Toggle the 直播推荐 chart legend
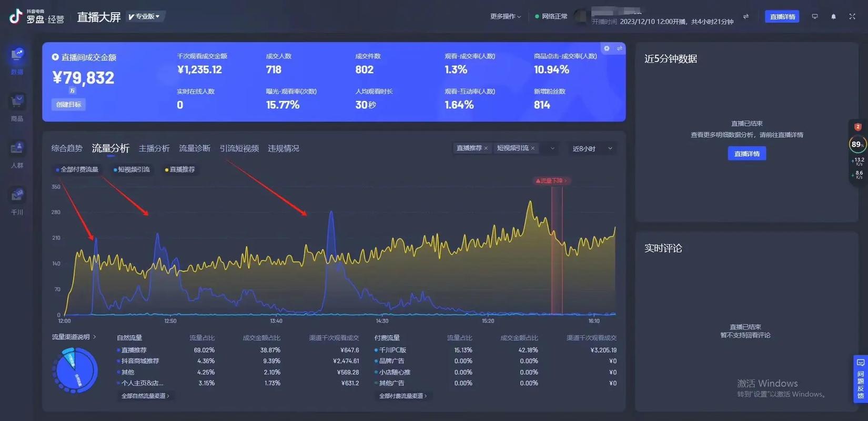Screen dimensions: 868x421 click(180, 169)
